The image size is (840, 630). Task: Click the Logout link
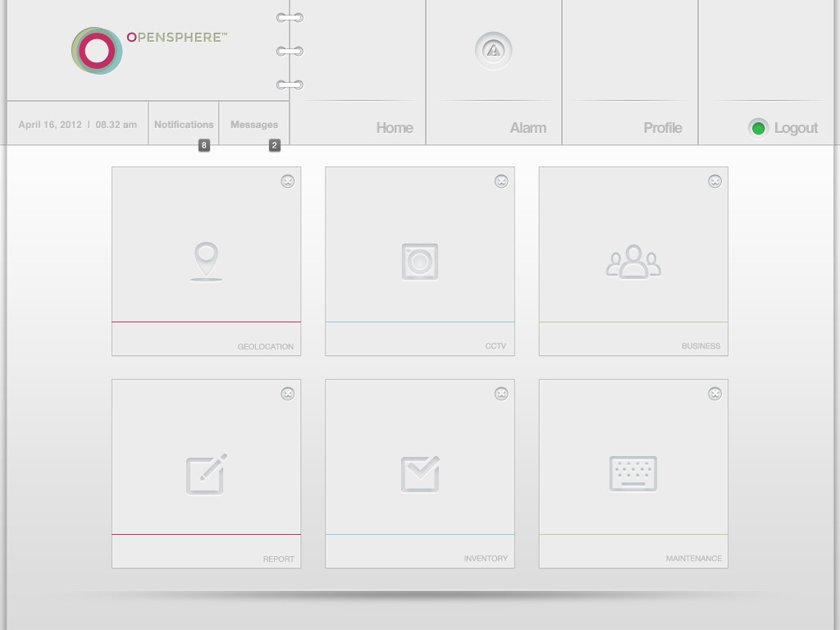796,128
